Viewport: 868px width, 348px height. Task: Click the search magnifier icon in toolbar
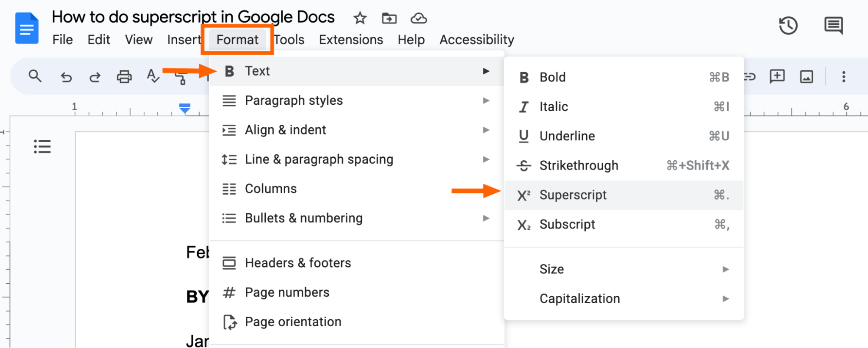tap(35, 76)
